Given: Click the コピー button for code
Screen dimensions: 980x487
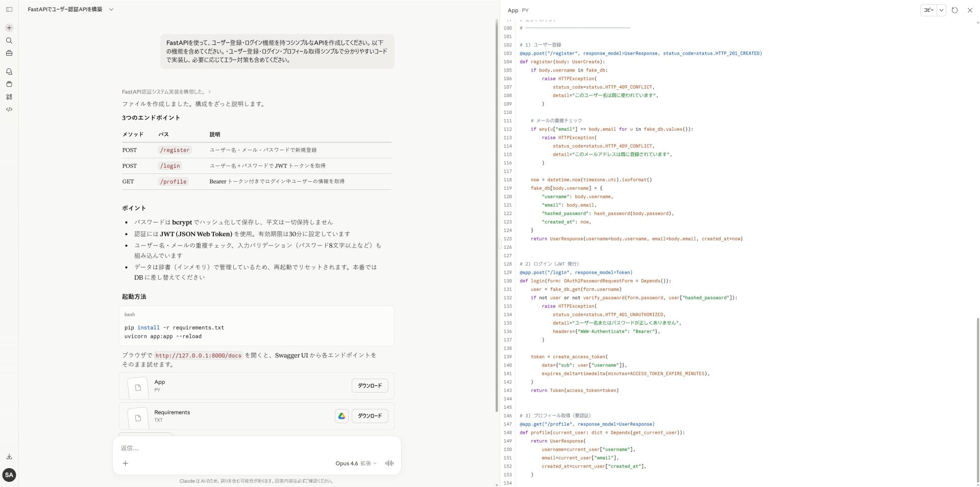Looking at the screenshot, I should (x=928, y=10).
